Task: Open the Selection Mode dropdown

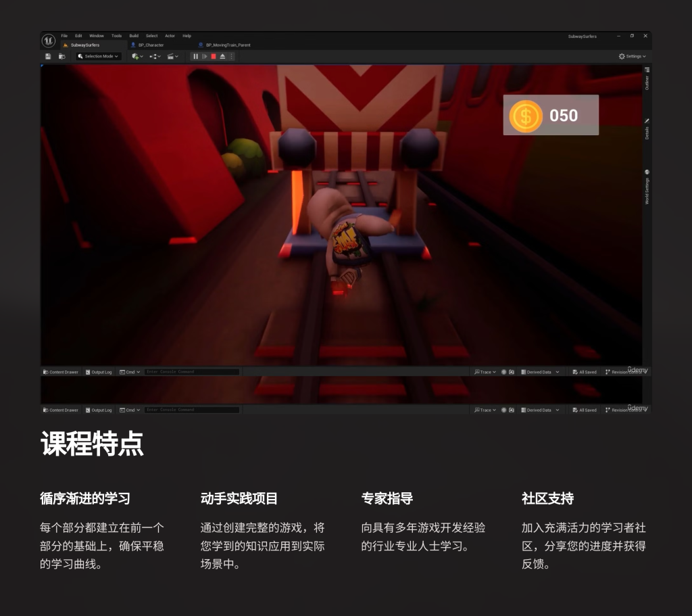Action: (99, 57)
